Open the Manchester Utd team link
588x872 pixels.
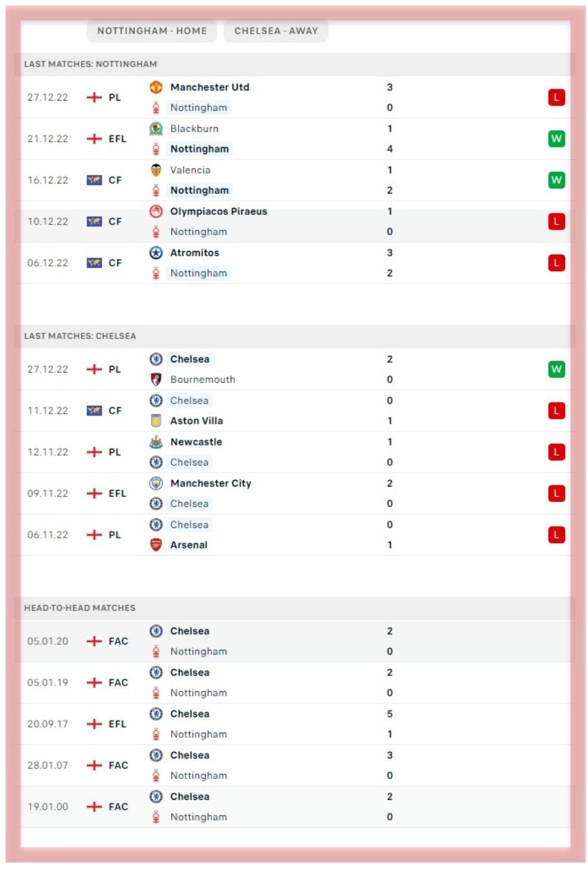tap(210, 87)
